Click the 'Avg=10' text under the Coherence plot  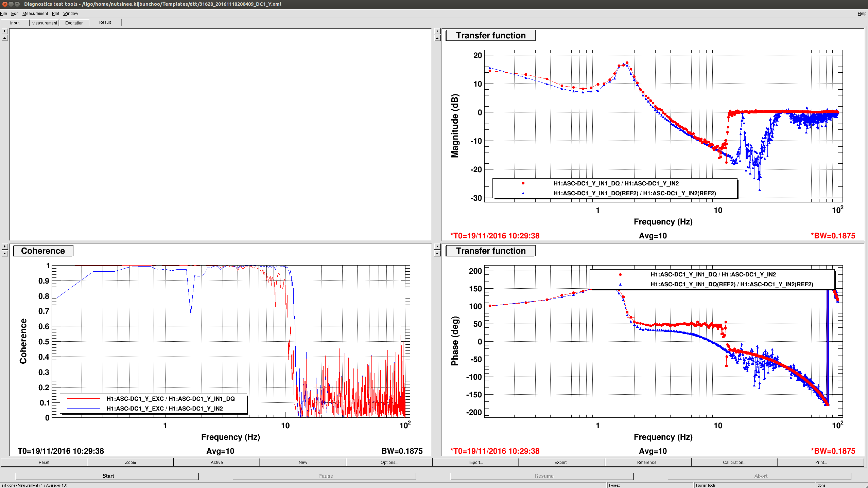point(220,451)
